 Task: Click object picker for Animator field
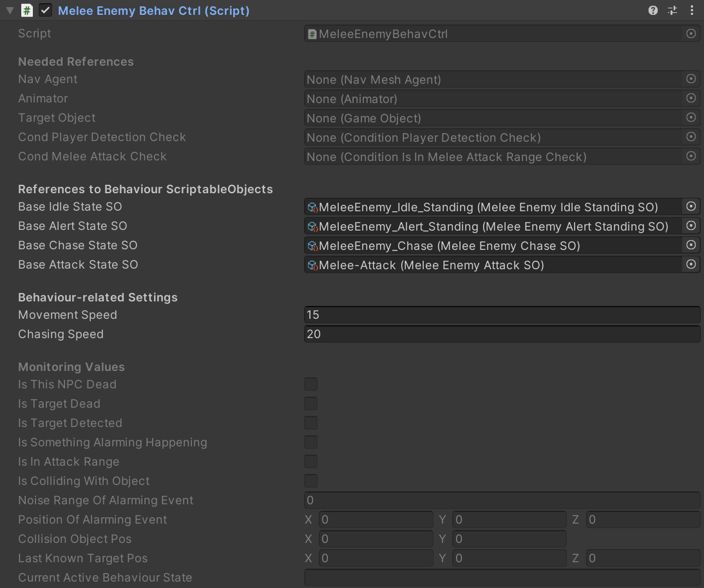click(691, 99)
